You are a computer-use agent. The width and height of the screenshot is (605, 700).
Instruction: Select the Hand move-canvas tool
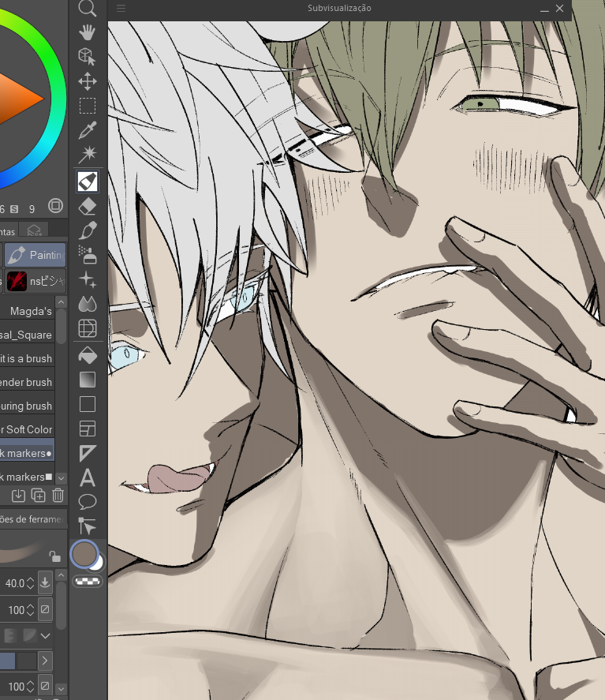(87, 32)
